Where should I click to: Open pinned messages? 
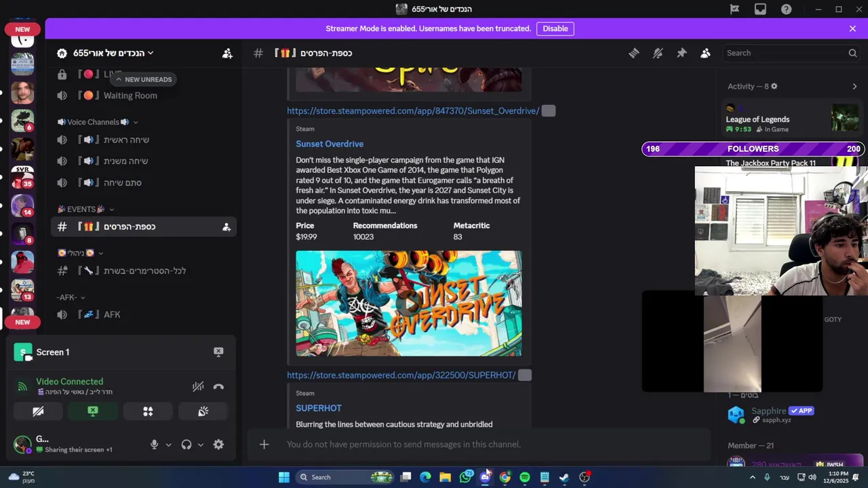(682, 53)
